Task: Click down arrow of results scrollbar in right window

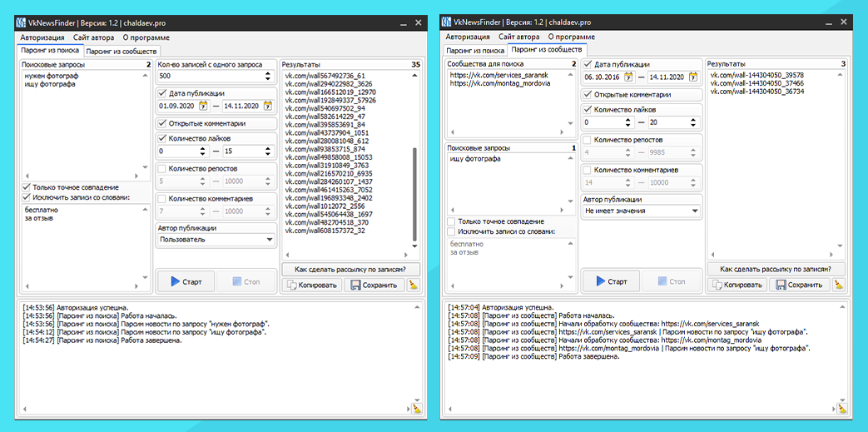Action: point(841,246)
